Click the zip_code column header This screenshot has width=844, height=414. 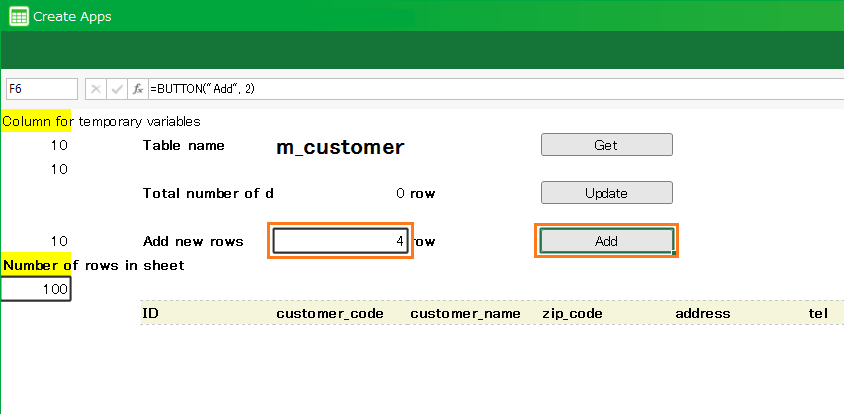point(572,314)
